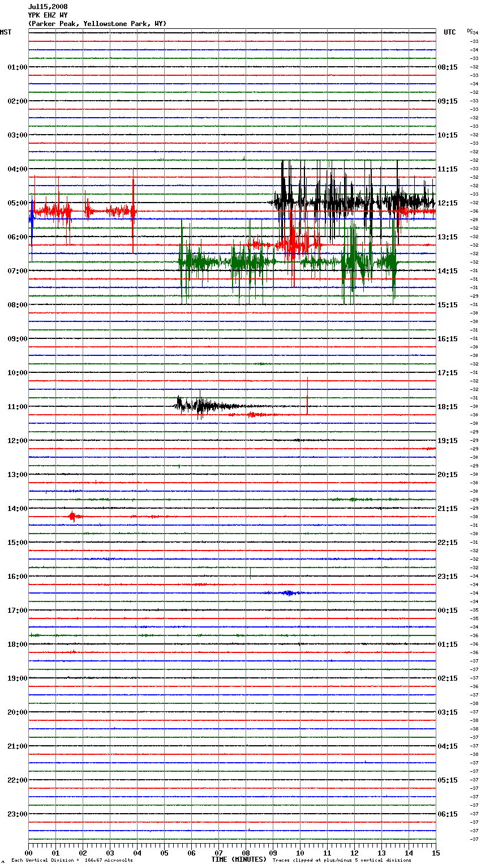Viewport: 481px width, 868px height.
Task: Select the 09:00 MST time label
Action: [x=18, y=339]
